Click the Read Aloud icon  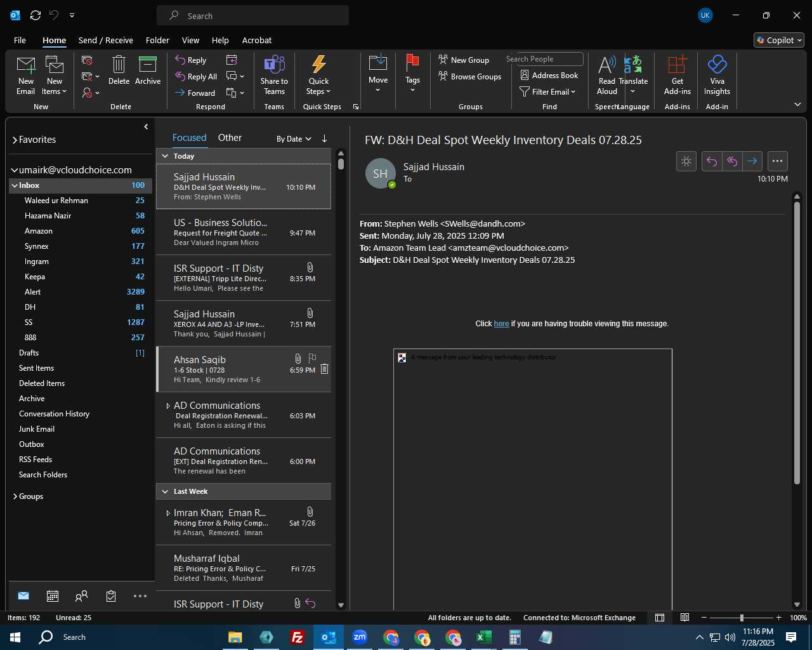(x=606, y=65)
